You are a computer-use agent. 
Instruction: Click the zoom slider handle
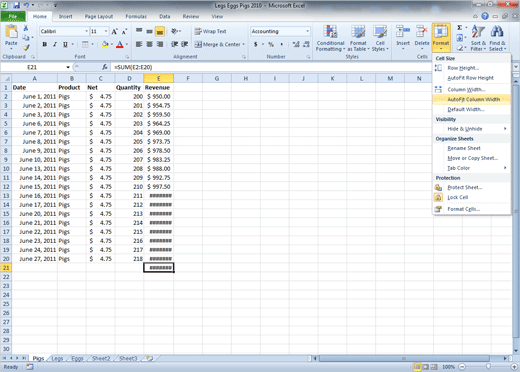click(x=488, y=367)
